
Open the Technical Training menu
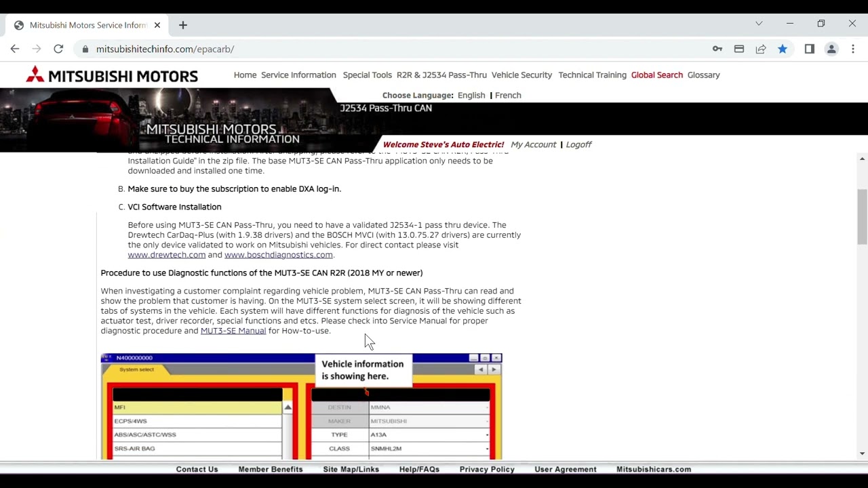(592, 75)
